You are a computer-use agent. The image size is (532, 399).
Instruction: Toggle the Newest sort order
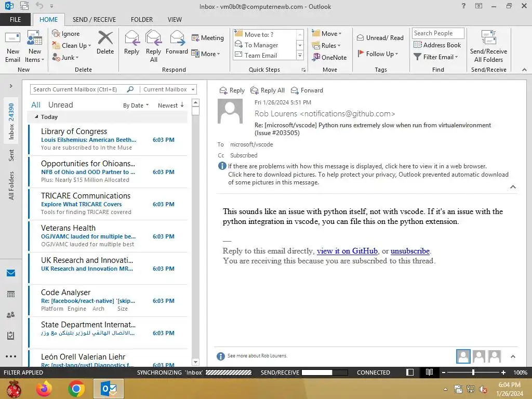tap(171, 105)
